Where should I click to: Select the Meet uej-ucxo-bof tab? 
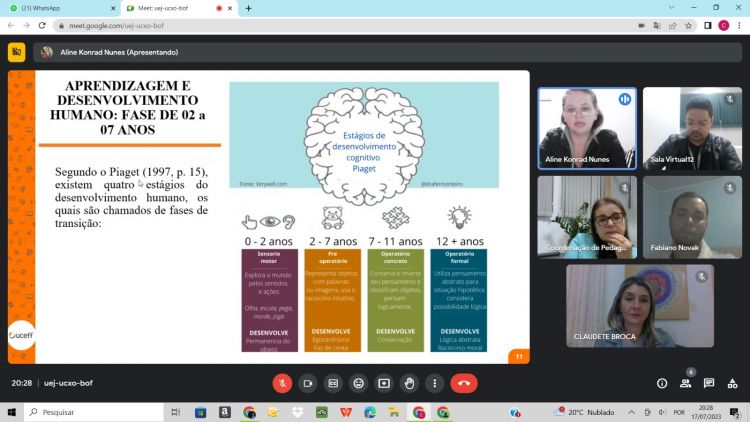point(170,8)
